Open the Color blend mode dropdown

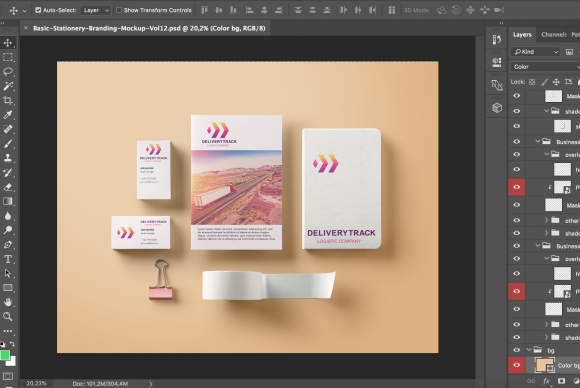click(x=545, y=67)
